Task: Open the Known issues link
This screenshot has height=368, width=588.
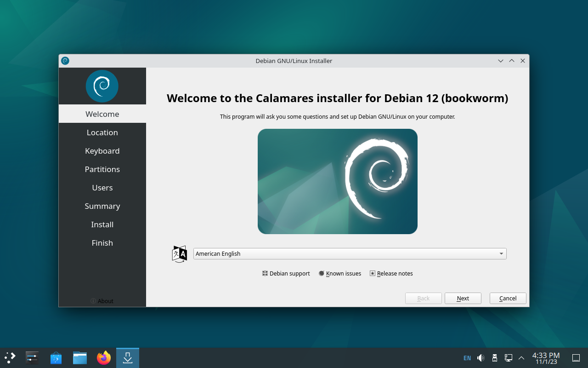Action: point(340,274)
